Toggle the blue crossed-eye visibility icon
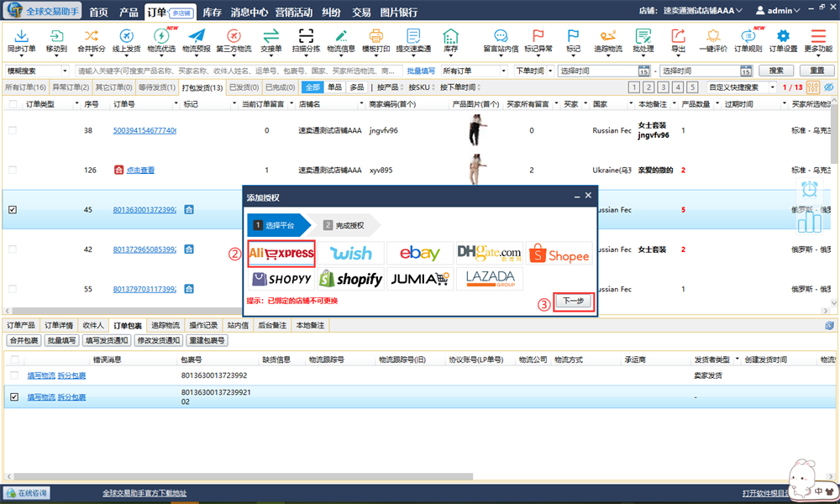Screen dimensions: 840x504 click(829, 87)
